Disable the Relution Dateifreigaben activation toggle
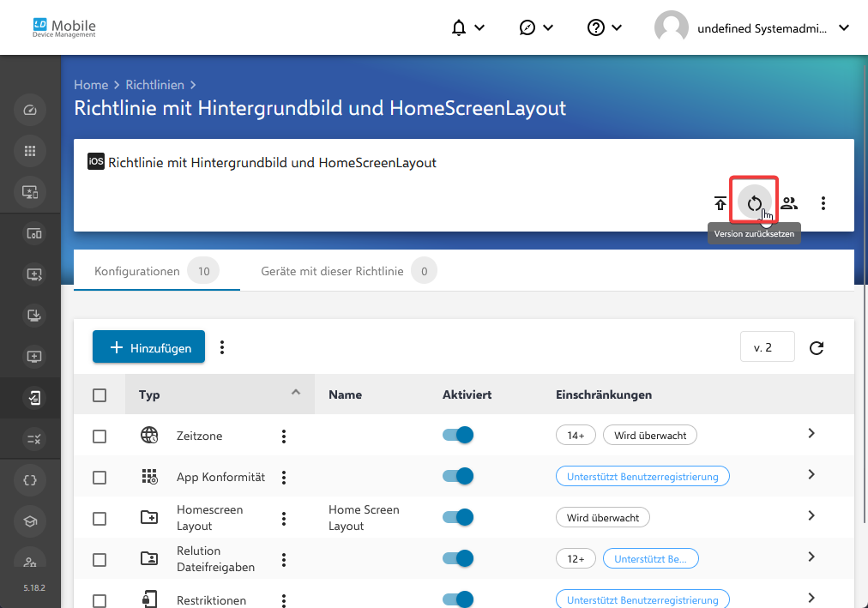Screen dimensions: 868x608 (458, 558)
